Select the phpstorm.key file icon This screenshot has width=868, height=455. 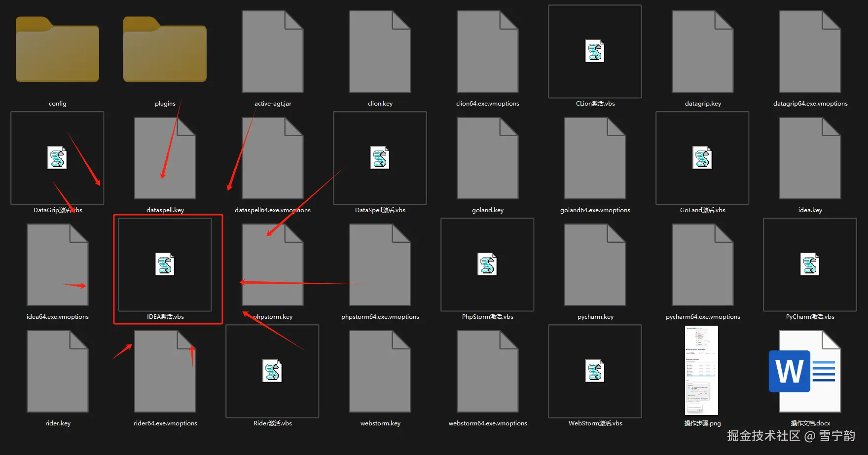click(273, 265)
